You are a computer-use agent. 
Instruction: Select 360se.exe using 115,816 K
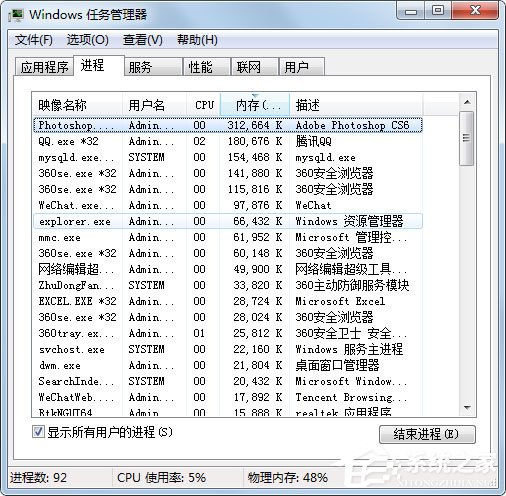228,189
